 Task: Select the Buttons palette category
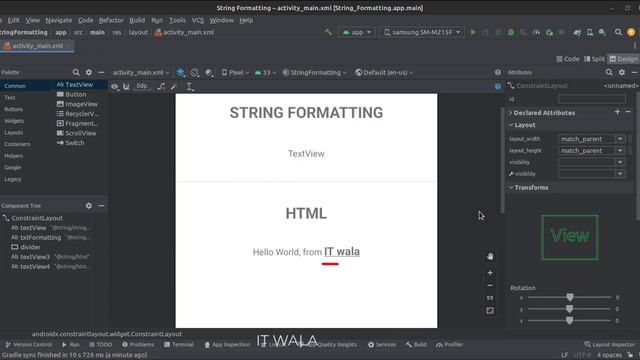(13, 109)
